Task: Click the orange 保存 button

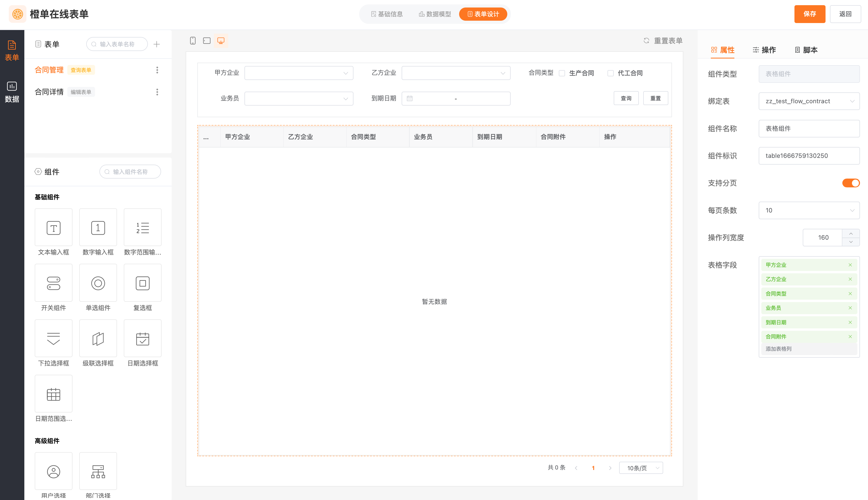Action: pos(809,14)
